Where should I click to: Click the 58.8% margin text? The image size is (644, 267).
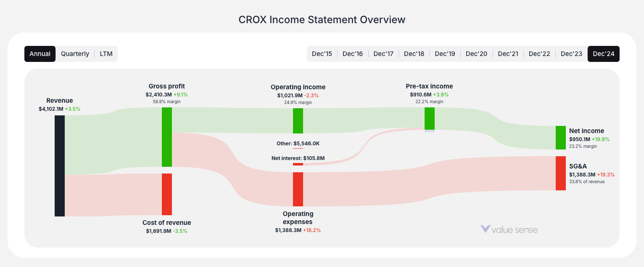167,101
